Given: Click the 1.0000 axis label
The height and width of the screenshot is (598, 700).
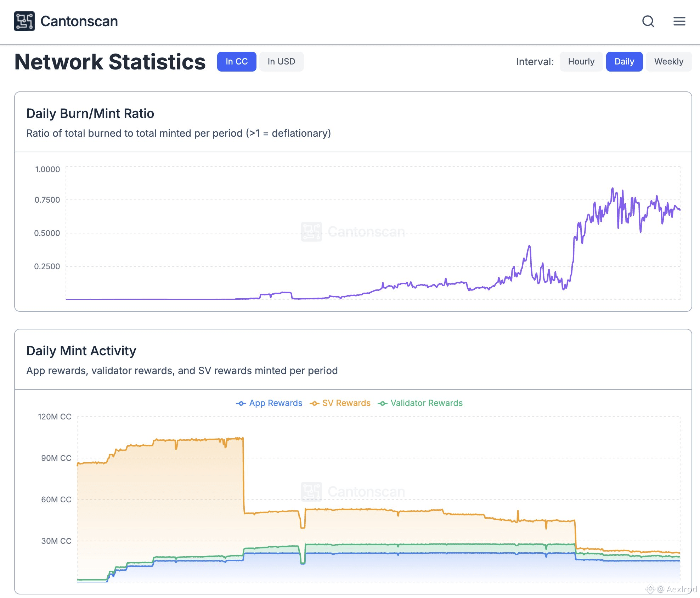Looking at the screenshot, I should point(47,169).
